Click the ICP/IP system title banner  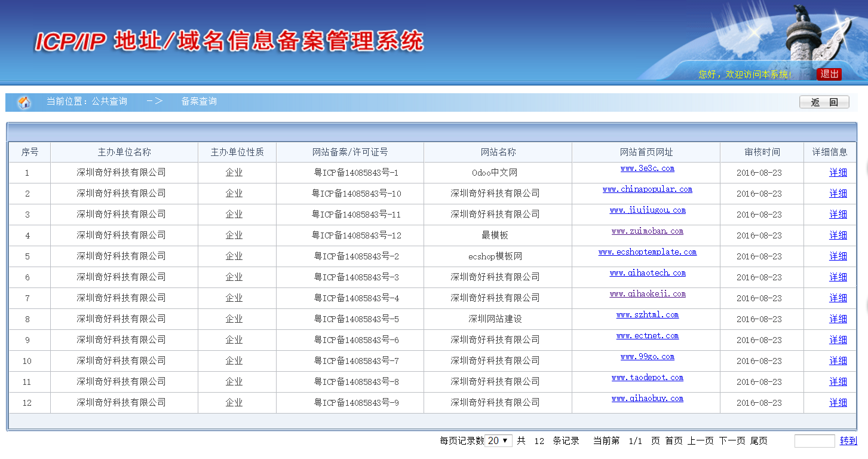point(229,41)
